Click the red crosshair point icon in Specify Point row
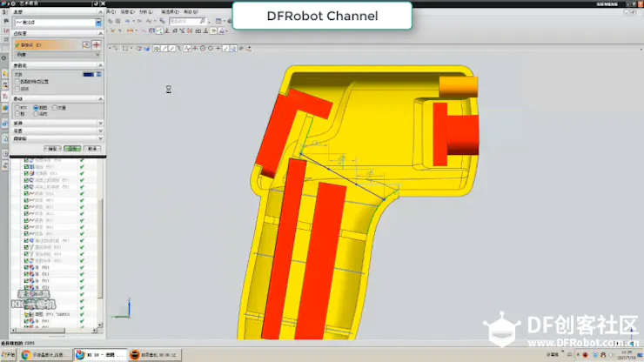Screen dimensions: 644x362 coord(96,44)
